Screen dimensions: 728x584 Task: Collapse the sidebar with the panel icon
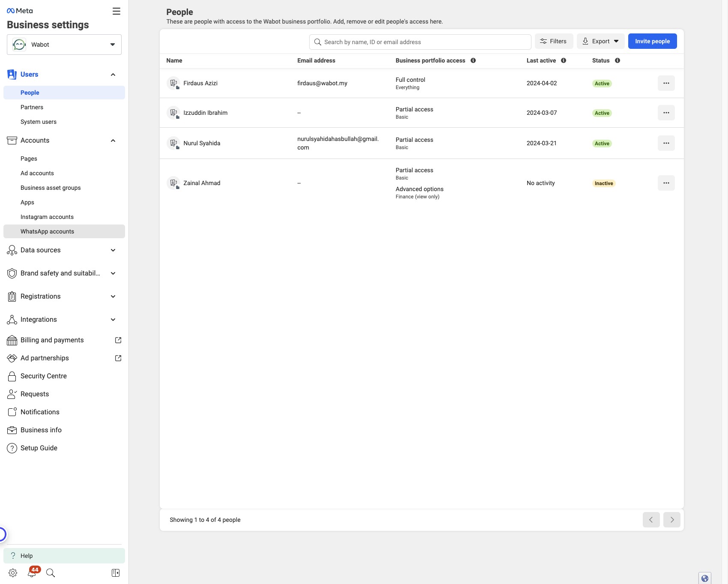pyautogui.click(x=116, y=573)
